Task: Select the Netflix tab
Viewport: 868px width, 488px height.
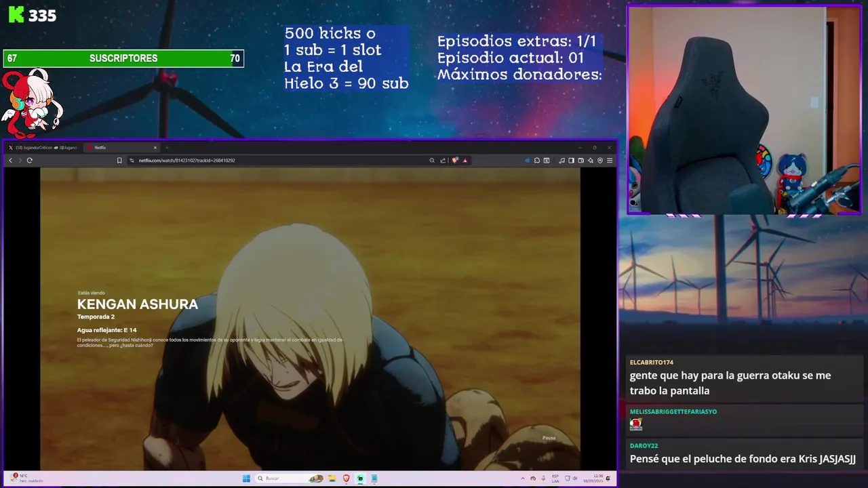Action: [120, 147]
